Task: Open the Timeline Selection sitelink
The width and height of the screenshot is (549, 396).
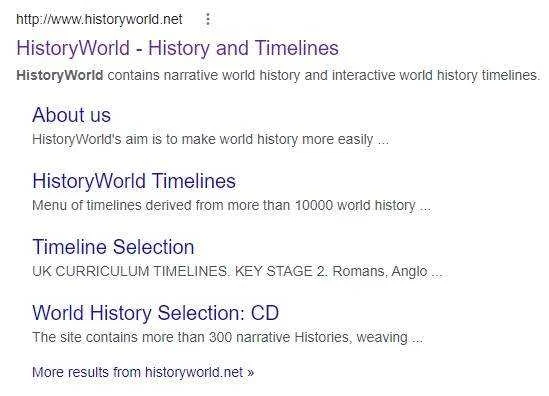Action: tap(113, 247)
